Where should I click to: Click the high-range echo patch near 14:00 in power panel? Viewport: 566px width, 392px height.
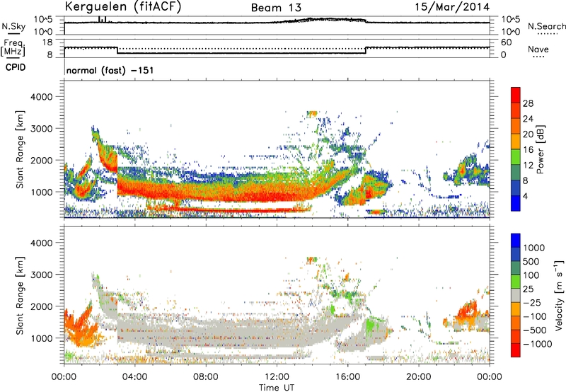click(312, 114)
